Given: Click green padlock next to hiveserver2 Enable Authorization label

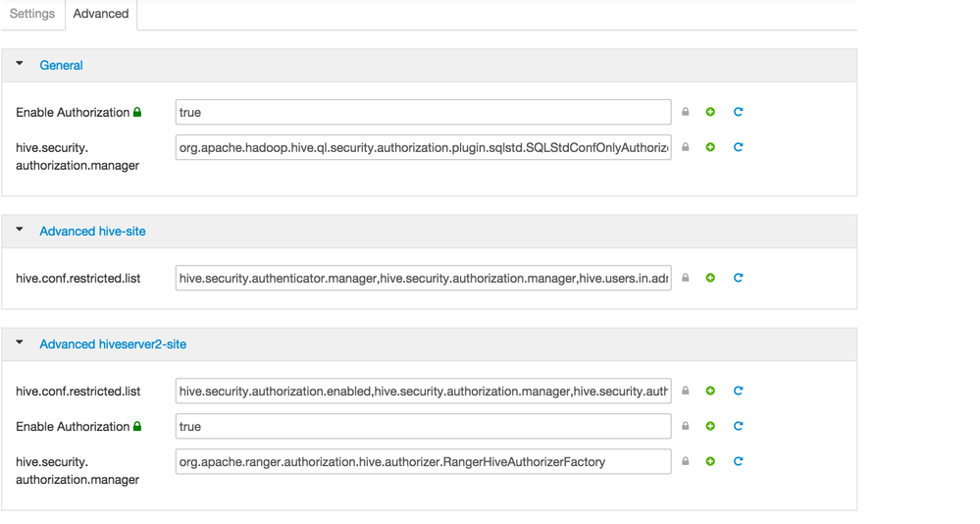Looking at the screenshot, I should pos(137,426).
